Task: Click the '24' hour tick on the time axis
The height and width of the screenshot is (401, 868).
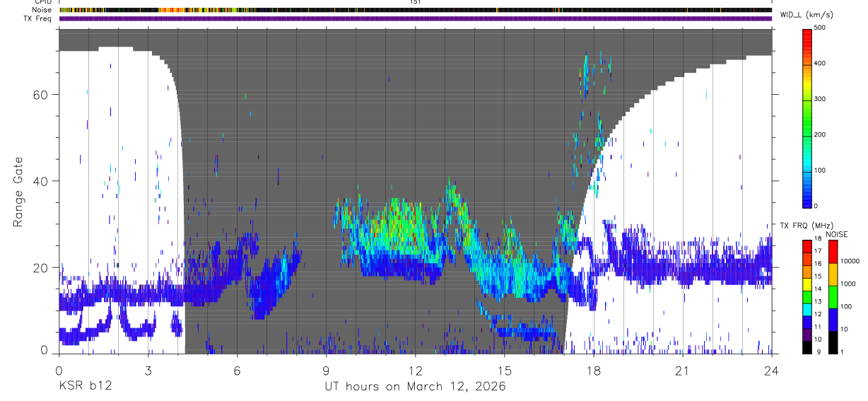Action: (x=771, y=371)
